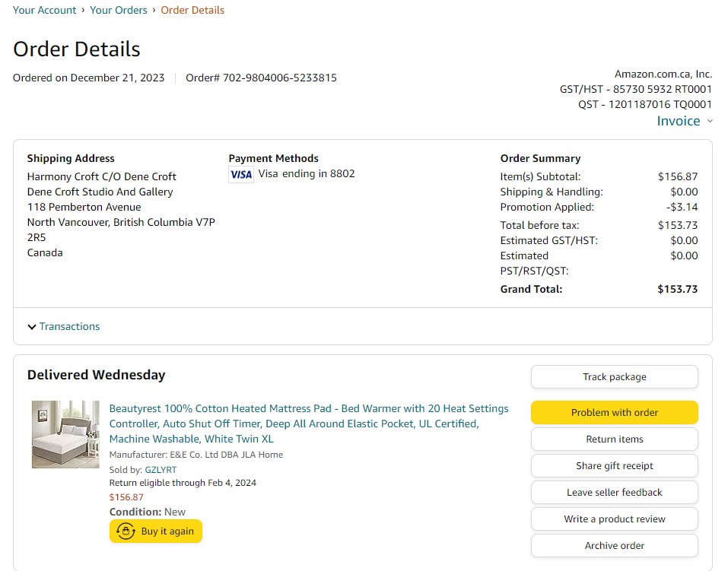
Task: Click the Order Details breadcrumb
Action: pyautogui.click(x=192, y=10)
